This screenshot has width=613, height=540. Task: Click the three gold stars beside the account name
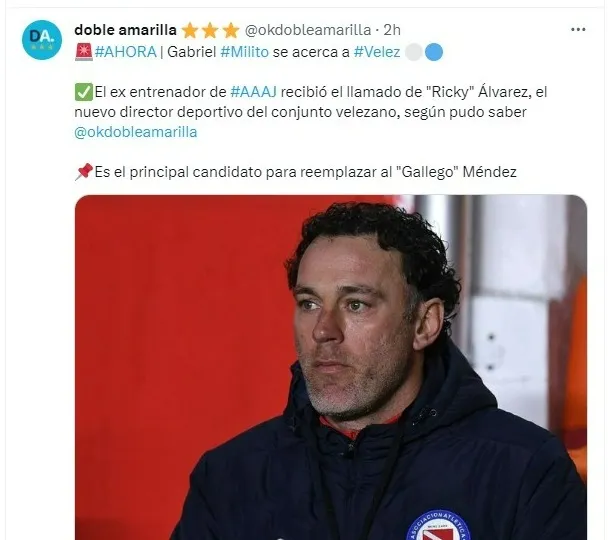coord(210,30)
